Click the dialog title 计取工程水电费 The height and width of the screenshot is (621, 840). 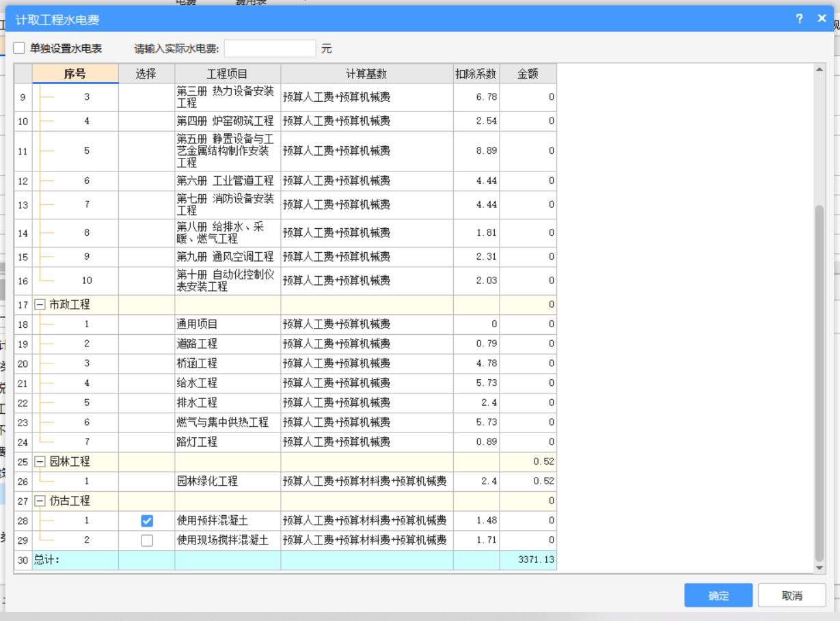(57, 20)
